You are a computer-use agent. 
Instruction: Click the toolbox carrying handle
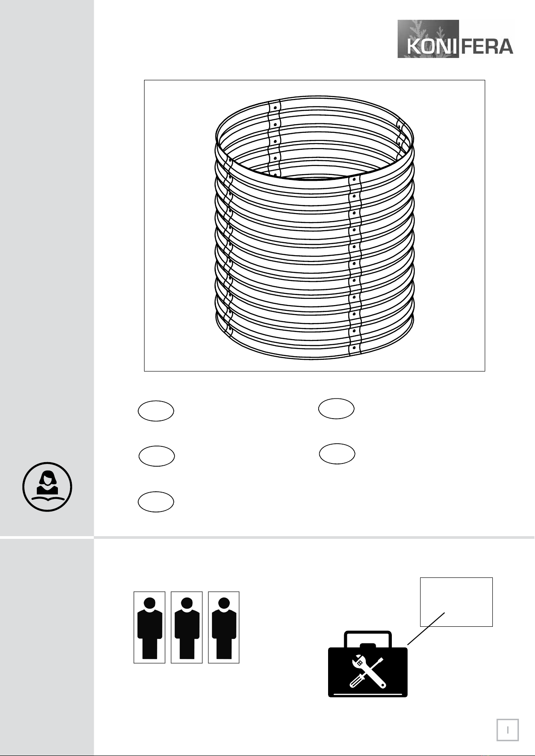coord(368,639)
